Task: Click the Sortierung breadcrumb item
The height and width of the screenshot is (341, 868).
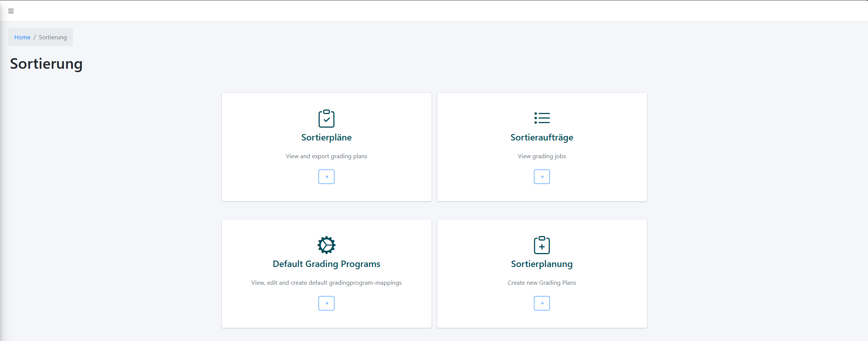Action: pos(53,37)
